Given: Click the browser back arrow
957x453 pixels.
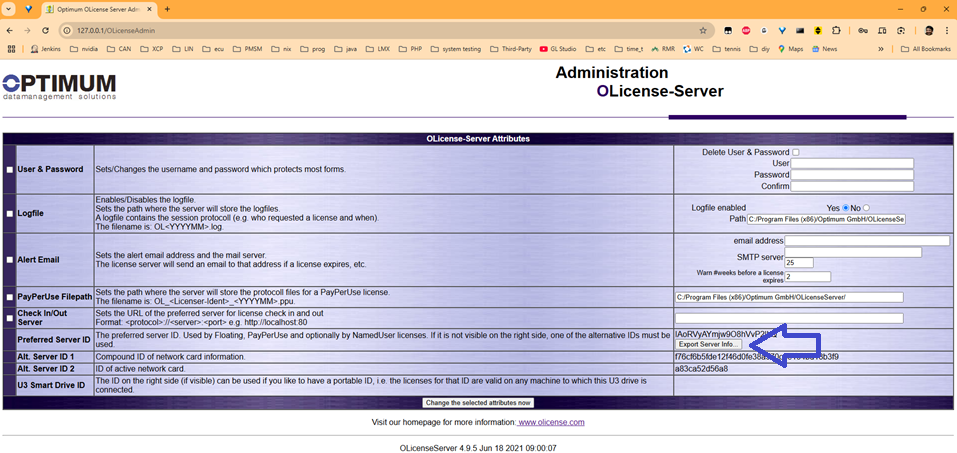Looking at the screenshot, I should (9, 30).
